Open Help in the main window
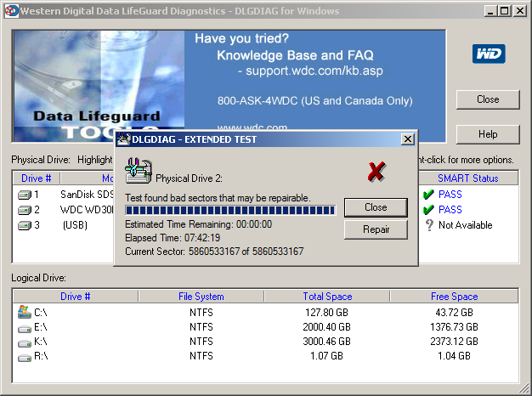This screenshot has height=396, width=532. click(488, 134)
